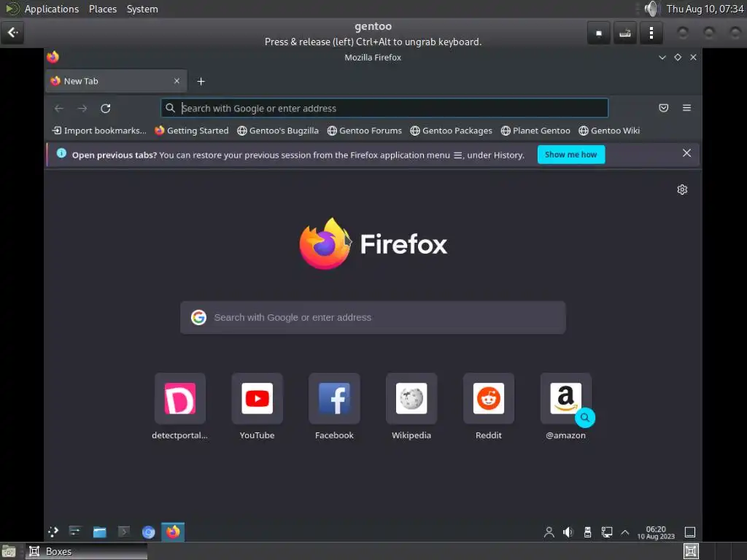
Task: Click Boxes stop square button
Action: (599, 33)
